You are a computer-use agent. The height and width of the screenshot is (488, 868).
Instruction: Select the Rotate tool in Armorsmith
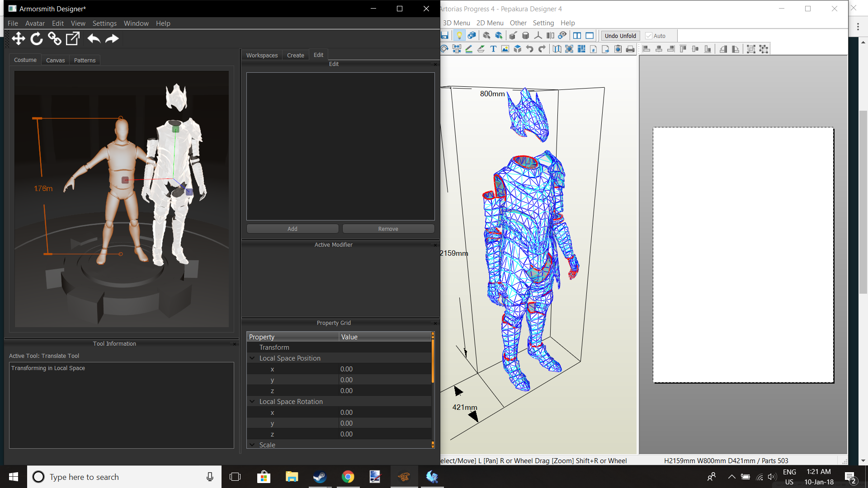[x=37, y=39]
